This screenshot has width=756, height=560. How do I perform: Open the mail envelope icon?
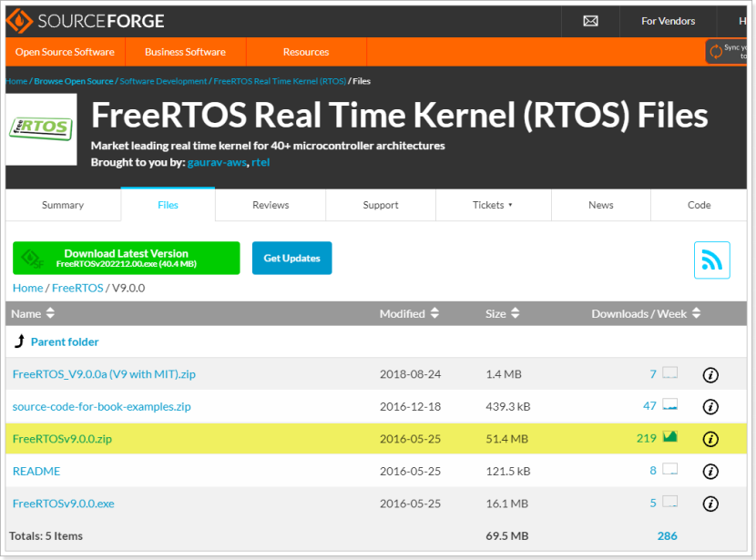tap(590, 21)
